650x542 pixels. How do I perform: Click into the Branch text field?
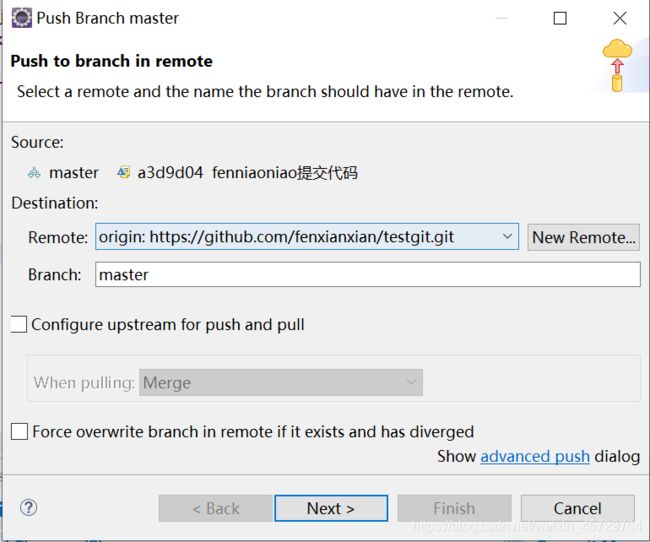tap(367, 274)
